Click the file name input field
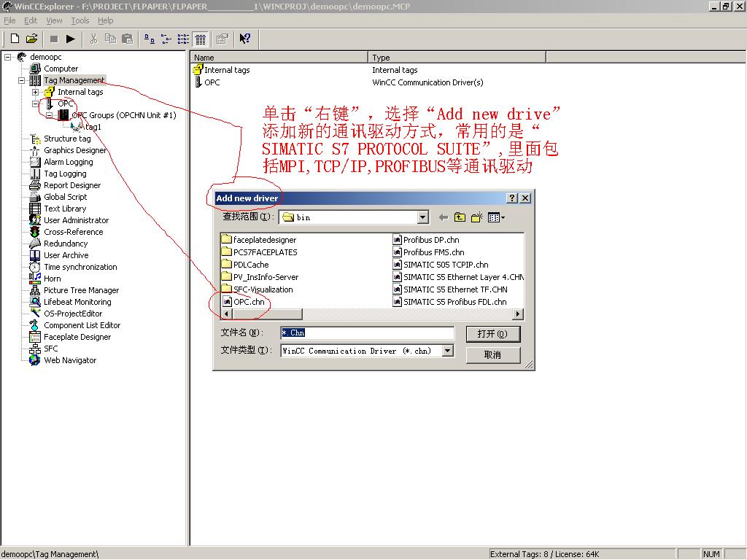This screenshot has height=560, width=747. coord(367,332)
